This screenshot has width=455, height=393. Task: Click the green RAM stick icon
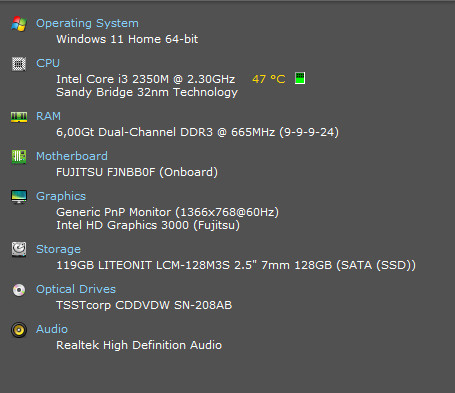pyautogui.click(x=19, y=117)
